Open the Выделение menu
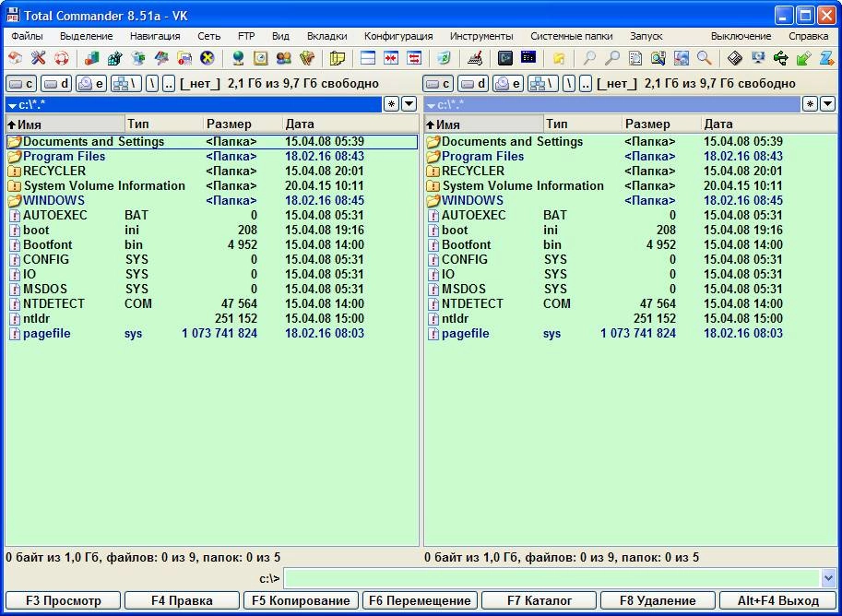This screenshot has width=842, height=616. 87,37
